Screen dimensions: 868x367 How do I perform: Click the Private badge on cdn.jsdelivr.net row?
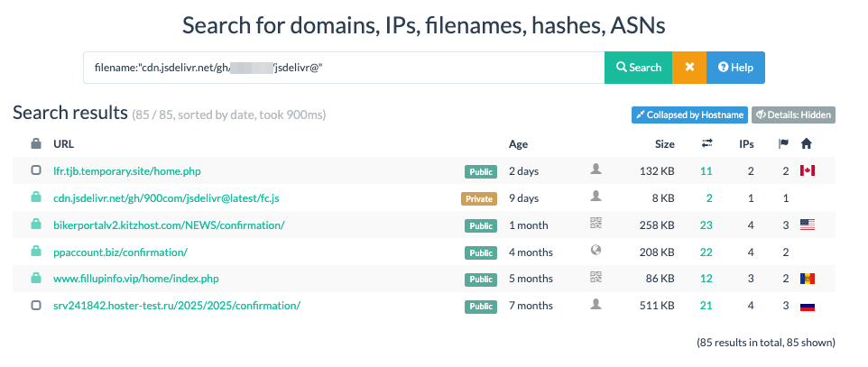point(479,198)
